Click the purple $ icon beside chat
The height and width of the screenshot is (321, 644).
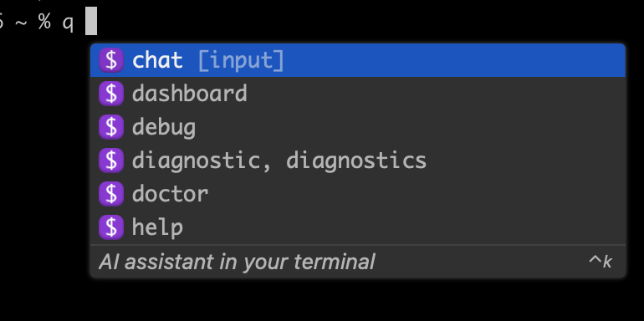[x=111, y=60]
